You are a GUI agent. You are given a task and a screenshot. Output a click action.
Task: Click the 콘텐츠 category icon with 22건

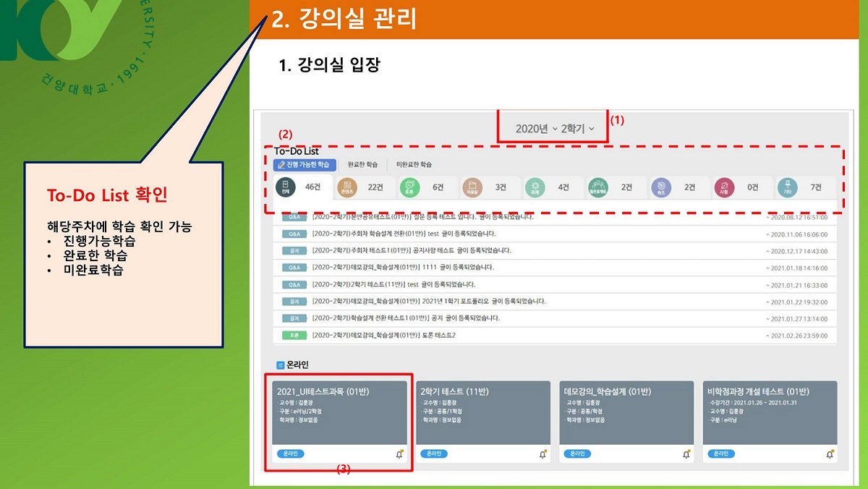pos(347,187)
